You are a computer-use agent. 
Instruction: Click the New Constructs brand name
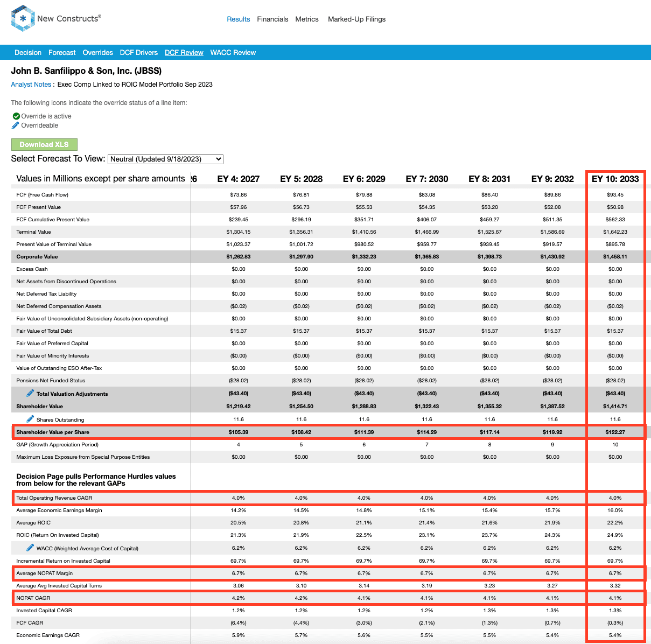(x=69, y=18)
